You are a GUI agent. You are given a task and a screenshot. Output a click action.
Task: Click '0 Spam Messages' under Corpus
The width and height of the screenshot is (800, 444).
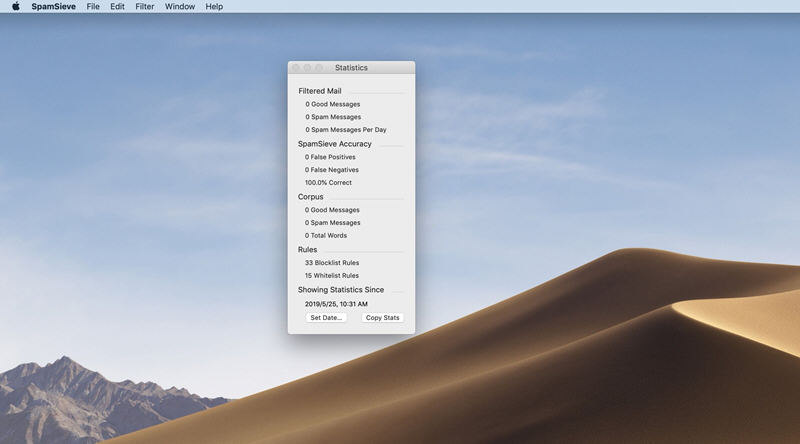pyautogui.click(x=333, y=223)
